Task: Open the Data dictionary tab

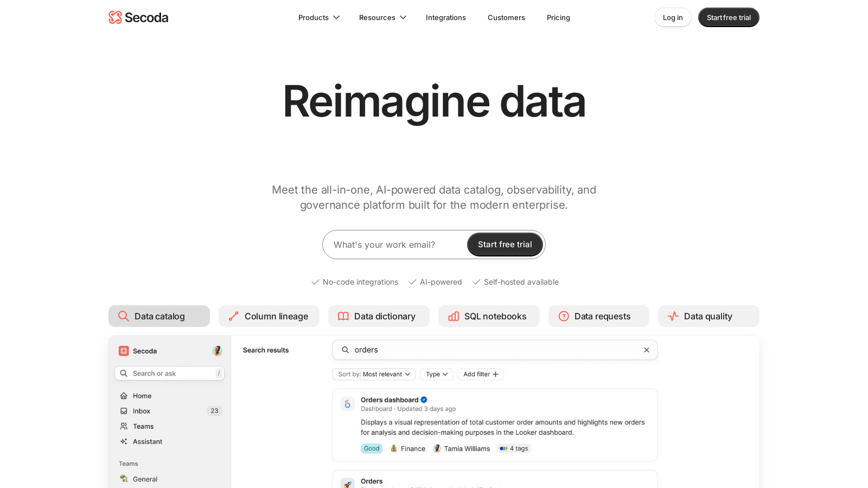Action: coord(379,316)
